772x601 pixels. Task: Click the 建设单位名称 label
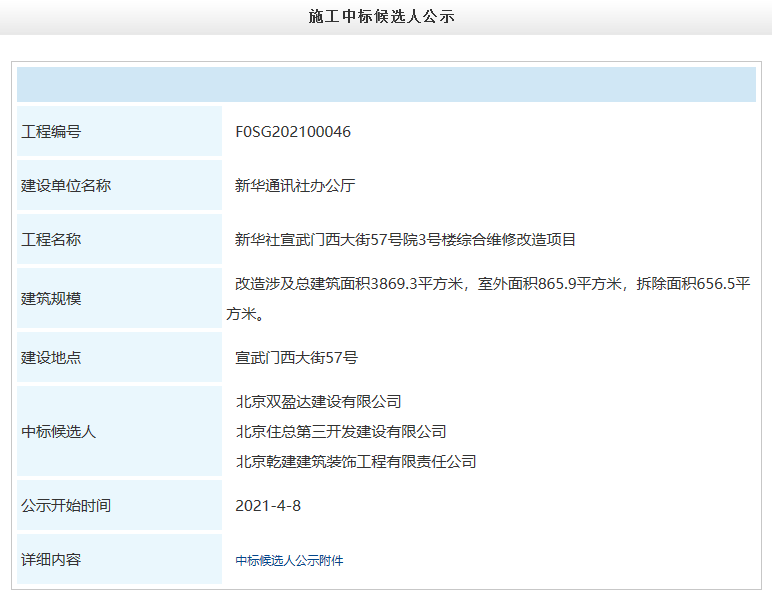pyautogui.click(x=66, y=186)
